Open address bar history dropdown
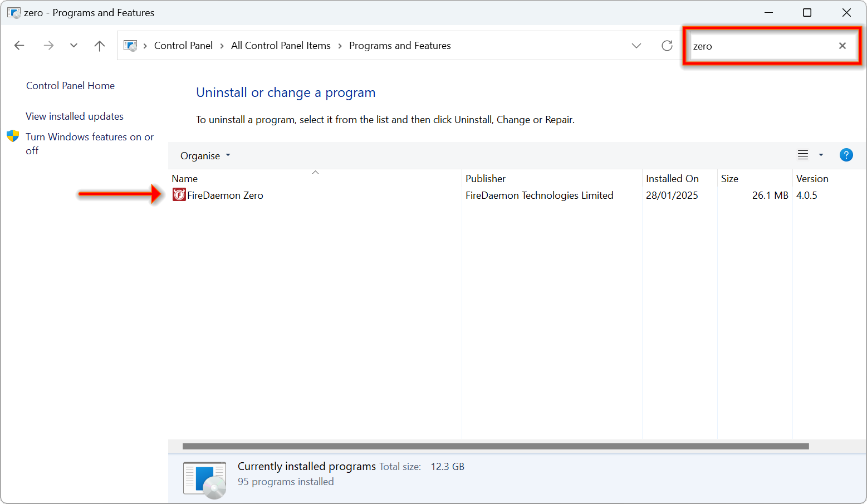867x504 pixels. point(636,46)
